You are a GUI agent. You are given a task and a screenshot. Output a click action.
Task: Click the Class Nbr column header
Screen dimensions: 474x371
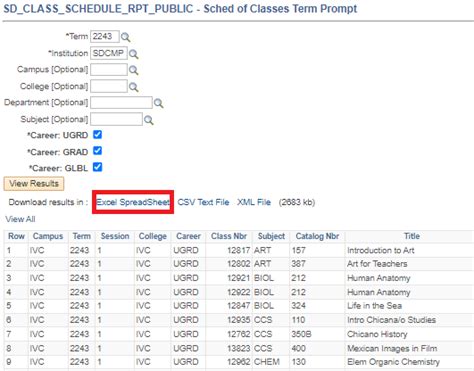pos(229,236)
